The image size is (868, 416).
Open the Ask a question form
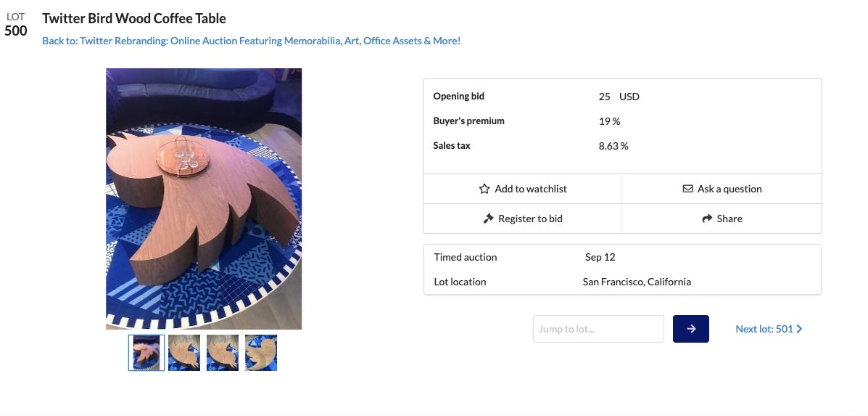(729, 189)
